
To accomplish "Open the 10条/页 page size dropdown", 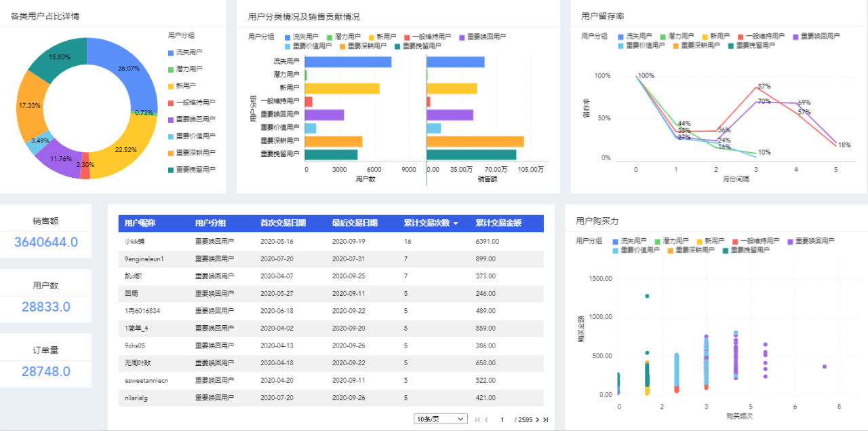I will tap(441, 419).
